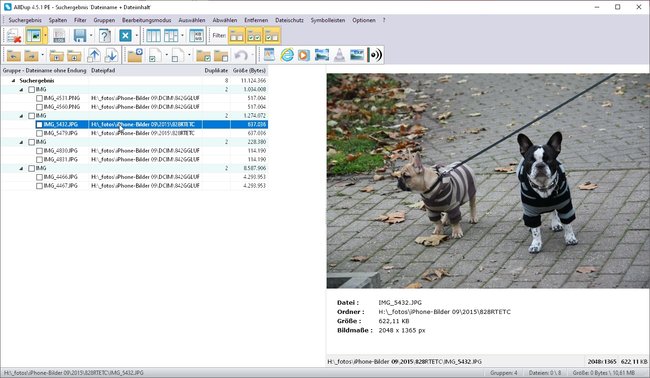Screen dimensions: 650x378
Task: Click the unchecked document deselect icon
Action: tap(178, 55)
